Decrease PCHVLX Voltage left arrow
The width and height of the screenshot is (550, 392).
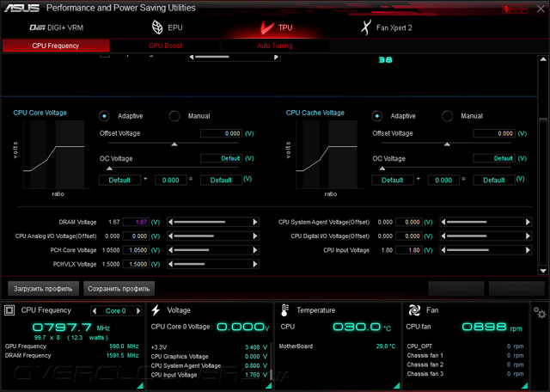tap(170, 264)
